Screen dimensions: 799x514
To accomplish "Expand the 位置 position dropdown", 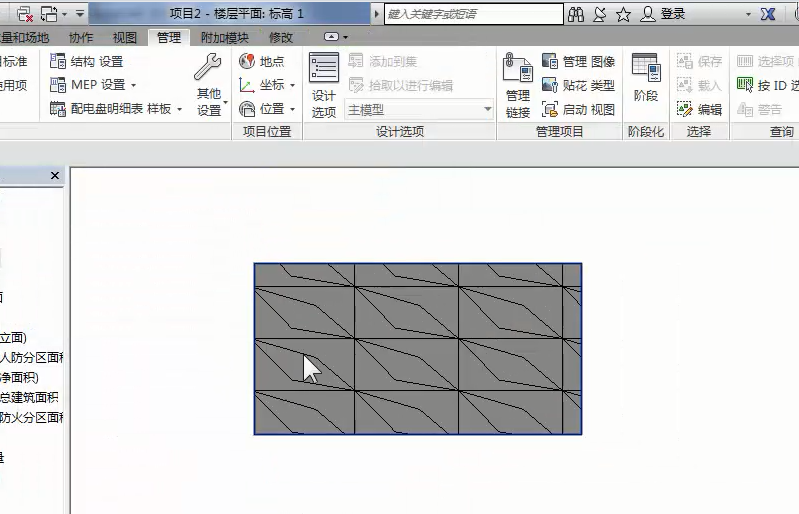I will (x=292, y=110).
